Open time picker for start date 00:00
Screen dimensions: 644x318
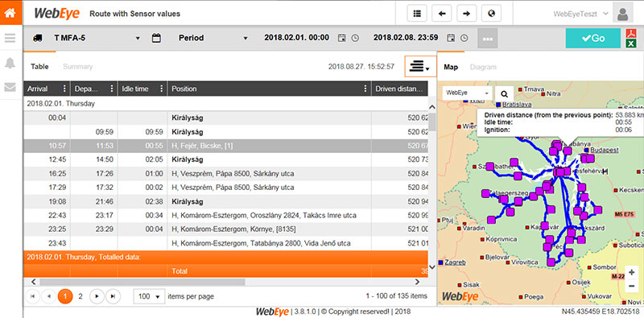[355, 38]
